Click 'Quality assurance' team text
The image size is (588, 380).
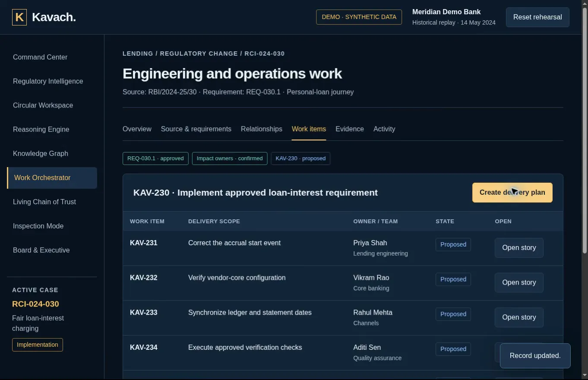(x=377, y=358)
